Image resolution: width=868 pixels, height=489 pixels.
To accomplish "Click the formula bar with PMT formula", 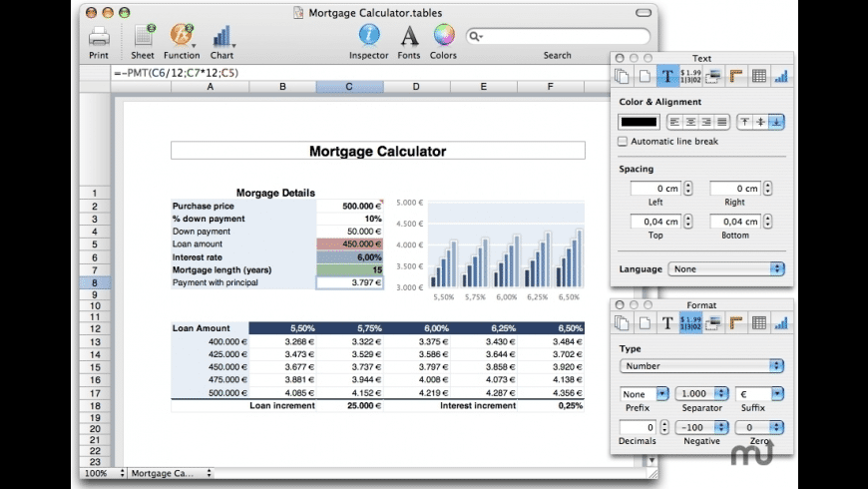I will (360, 73).
